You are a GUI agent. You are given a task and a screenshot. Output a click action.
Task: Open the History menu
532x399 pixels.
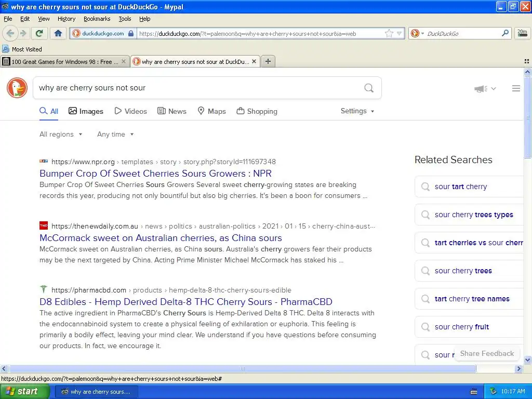coord(66,19)
